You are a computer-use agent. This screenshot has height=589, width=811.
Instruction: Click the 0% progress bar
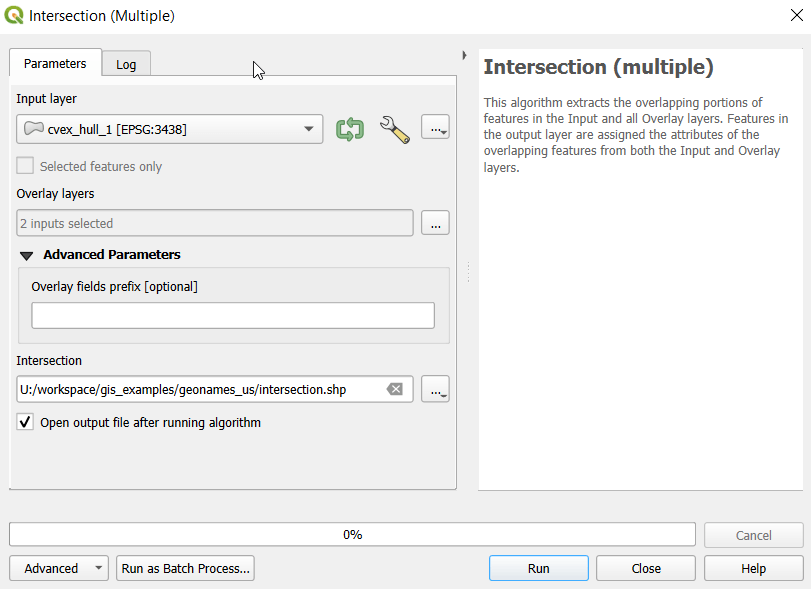[352, 535]
